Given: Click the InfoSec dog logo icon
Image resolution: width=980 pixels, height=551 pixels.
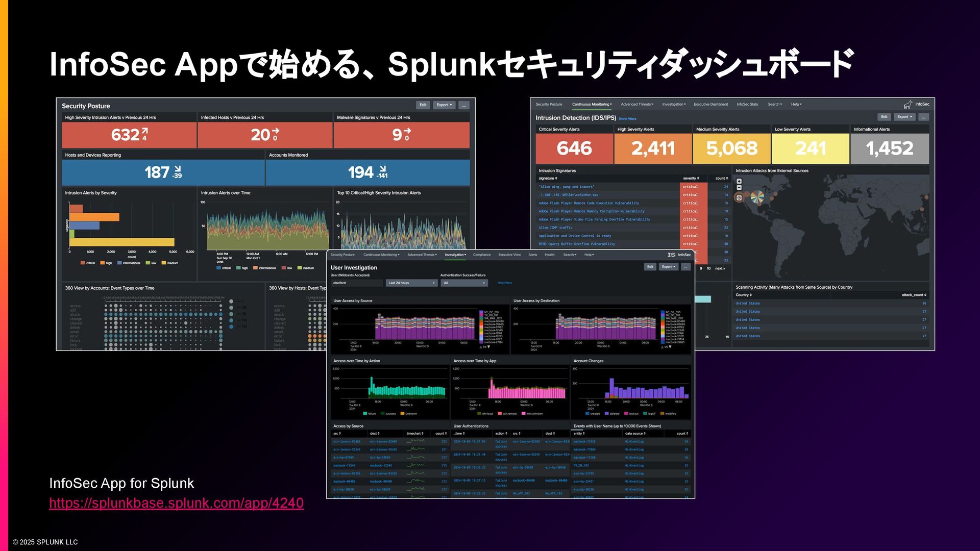Looking at the screenshot, I should pos(908,105).
